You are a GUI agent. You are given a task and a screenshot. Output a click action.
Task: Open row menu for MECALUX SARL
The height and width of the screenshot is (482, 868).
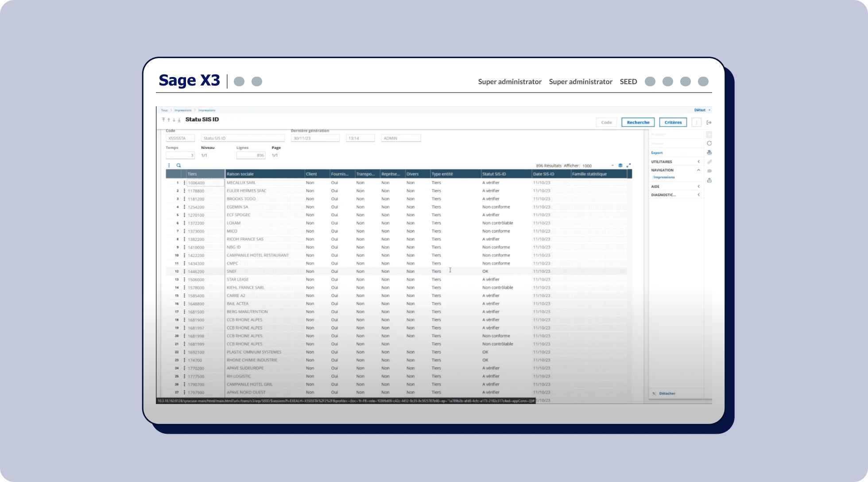click(184, 183)
